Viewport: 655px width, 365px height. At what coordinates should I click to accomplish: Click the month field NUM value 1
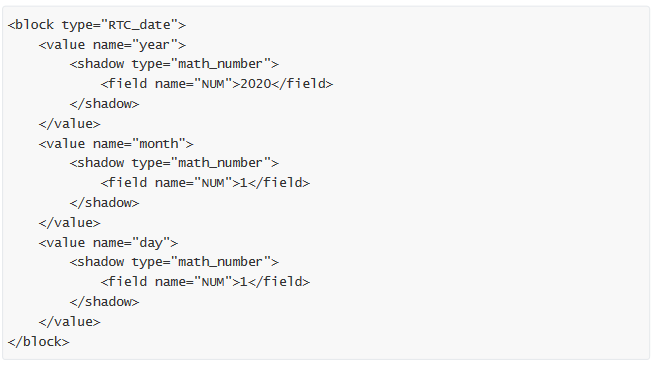tap(244, 183)
